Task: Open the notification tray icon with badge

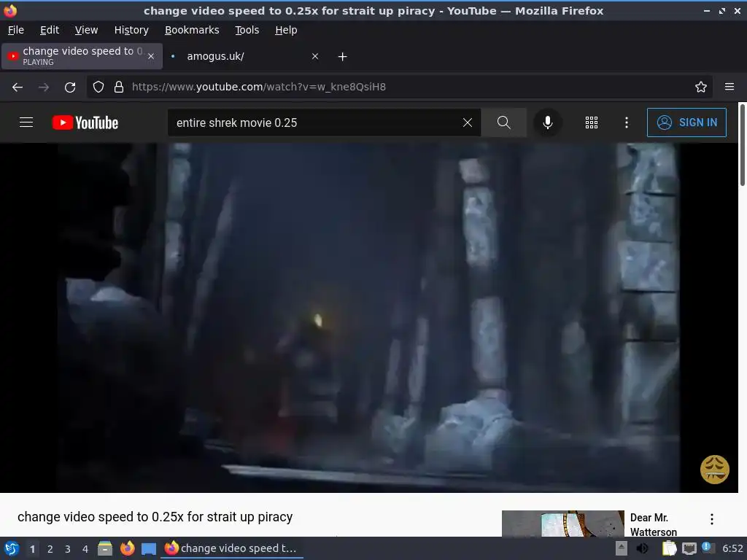Action: [x=708, y=548]
